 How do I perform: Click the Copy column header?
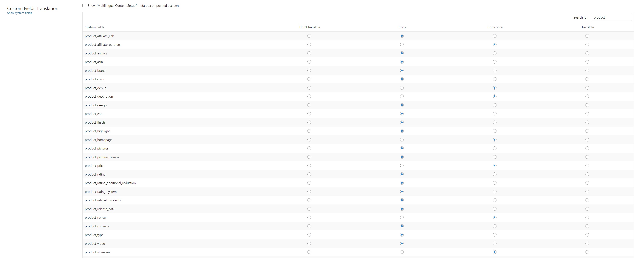coord(402,27)
